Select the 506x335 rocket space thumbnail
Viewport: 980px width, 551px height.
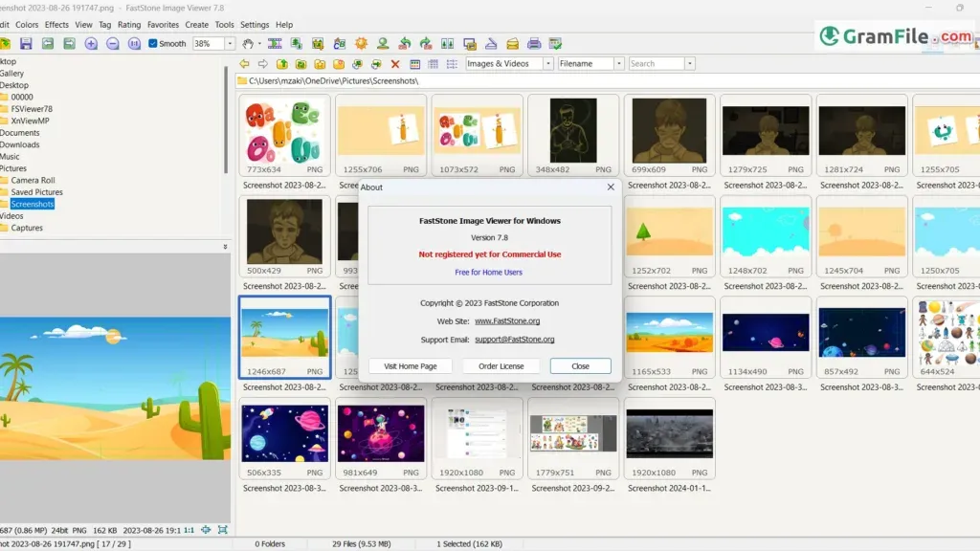(x=284, y=438)
